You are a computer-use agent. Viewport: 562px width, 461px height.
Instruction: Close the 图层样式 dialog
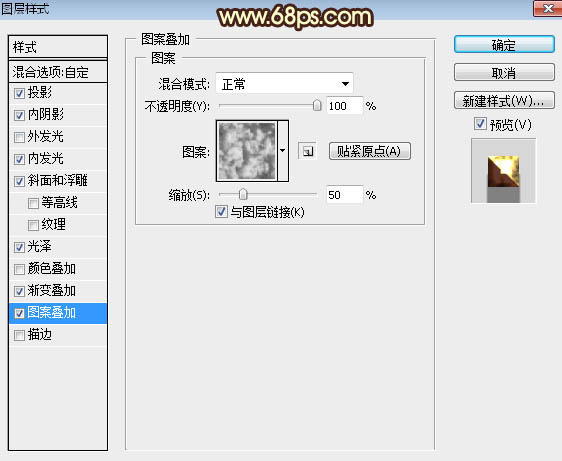[547, 8]
